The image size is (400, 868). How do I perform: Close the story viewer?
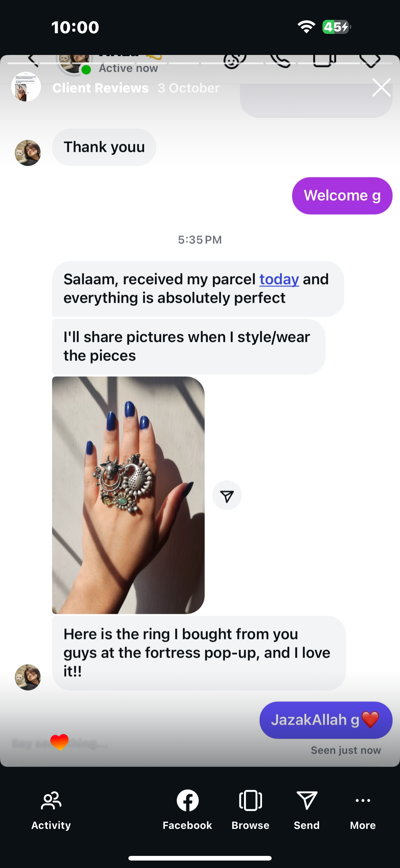click(x=381, y=88)
